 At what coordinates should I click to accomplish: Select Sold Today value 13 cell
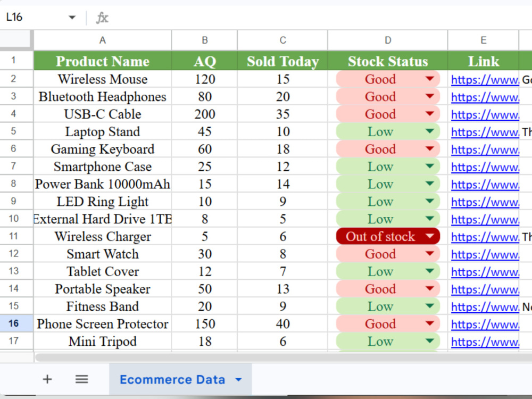tap(282, 289)
